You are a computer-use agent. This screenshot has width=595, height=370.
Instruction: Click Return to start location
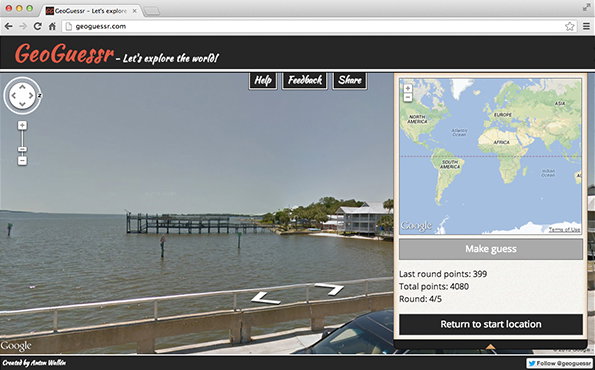point(491,324)
